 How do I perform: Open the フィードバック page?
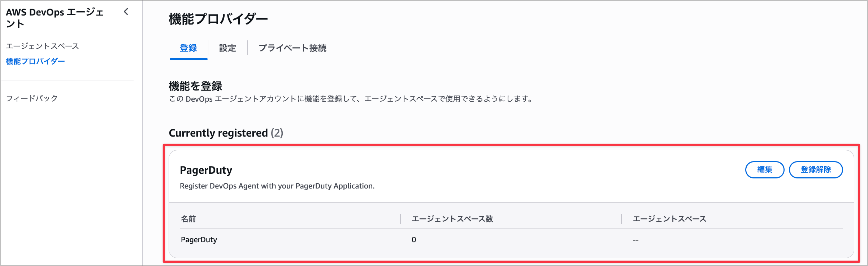pyautogui.click(x=31, y=98)
